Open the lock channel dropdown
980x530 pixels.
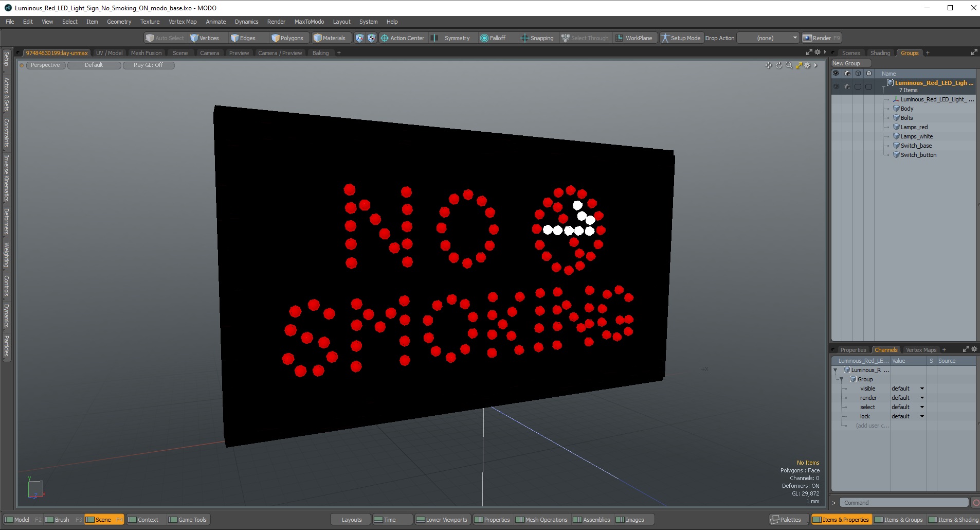click(922, 416)
